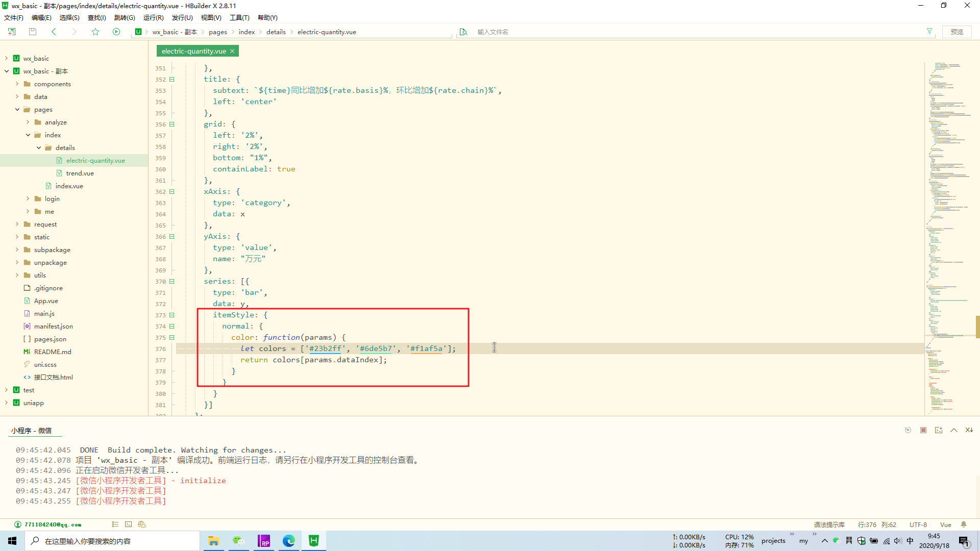The height and width of the screenshot is (551, 980).
Task: Expand the wx_basic project
Action: click(x=6, y=58)
